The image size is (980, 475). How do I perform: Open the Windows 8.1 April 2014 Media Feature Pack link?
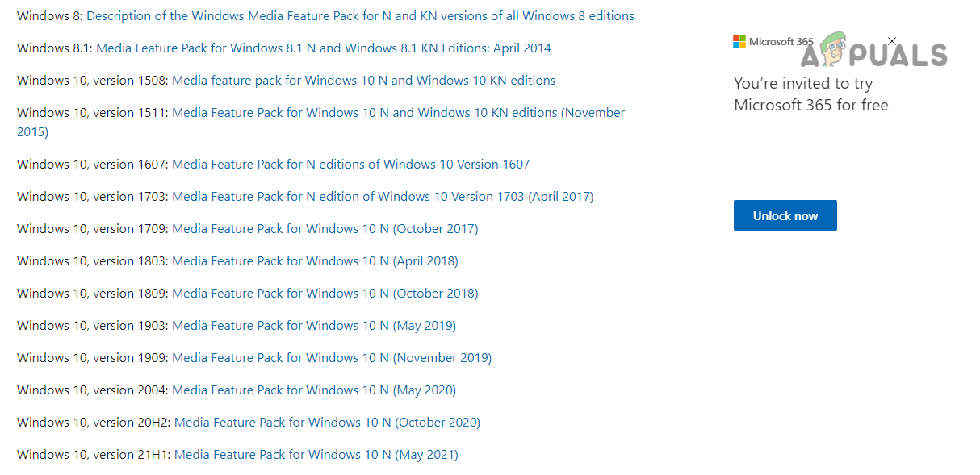(x=323, y=48)
